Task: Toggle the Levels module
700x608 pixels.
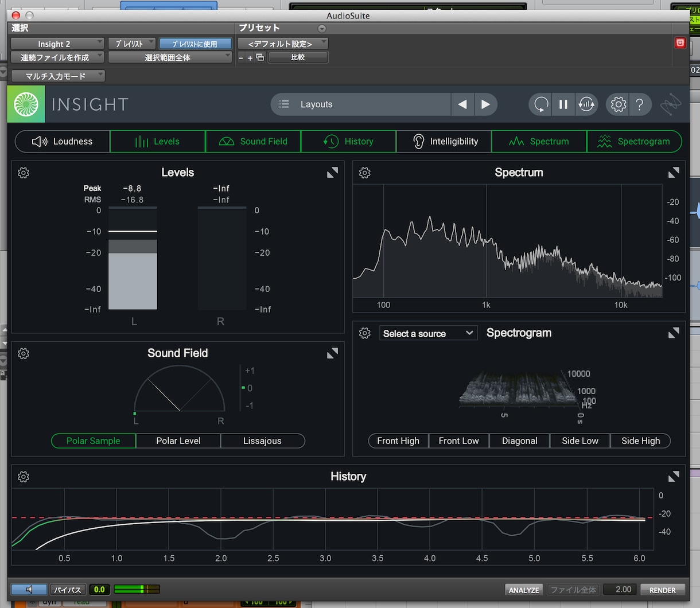Action: click(x=158, y=141)
